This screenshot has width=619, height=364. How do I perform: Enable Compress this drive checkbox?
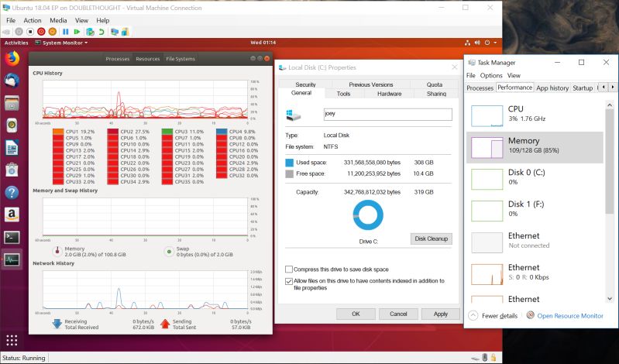pyautogui.click(x=288, y=270)
